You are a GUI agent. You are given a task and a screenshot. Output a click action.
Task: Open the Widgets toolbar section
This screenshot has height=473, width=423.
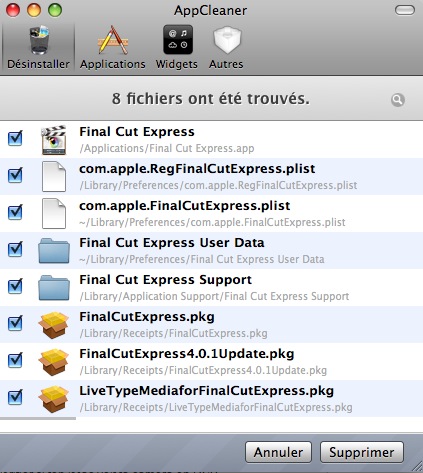[177, 48]
